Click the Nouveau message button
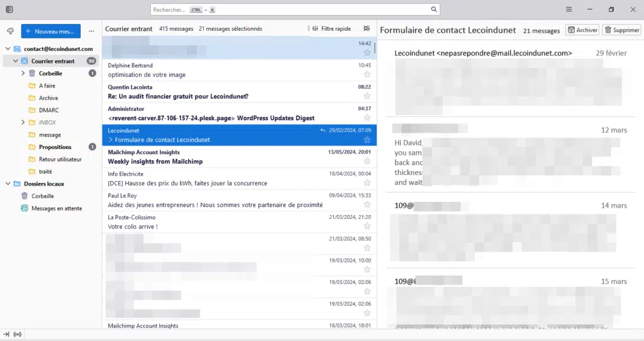The image size is (644, 341). coord(50,31)
